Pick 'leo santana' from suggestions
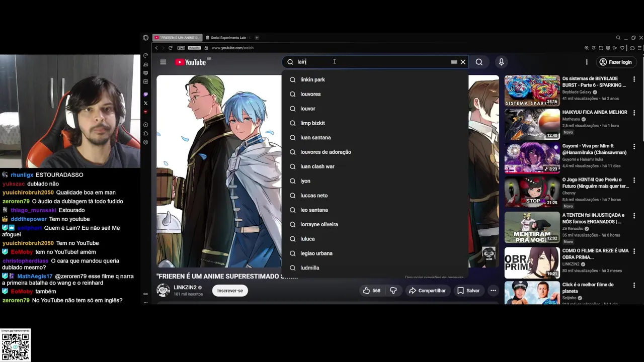This screenshot has width=644, height=362. (x=375, y=210)
